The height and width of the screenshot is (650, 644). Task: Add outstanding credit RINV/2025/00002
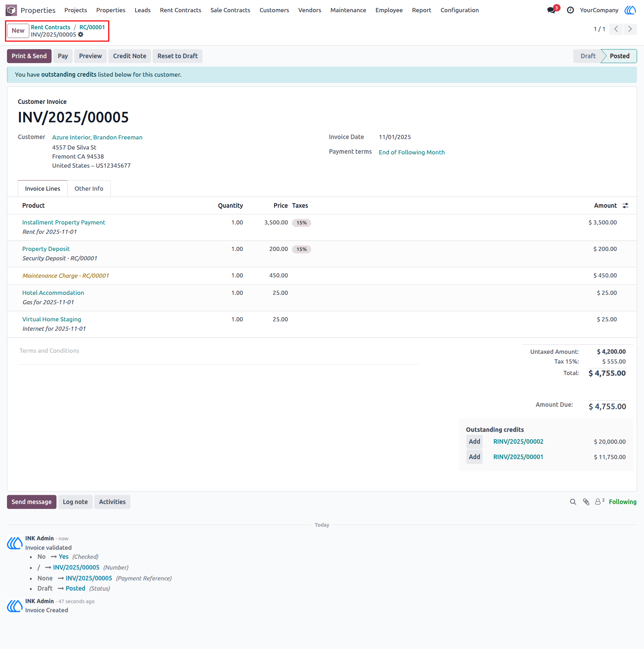(474, 442)
